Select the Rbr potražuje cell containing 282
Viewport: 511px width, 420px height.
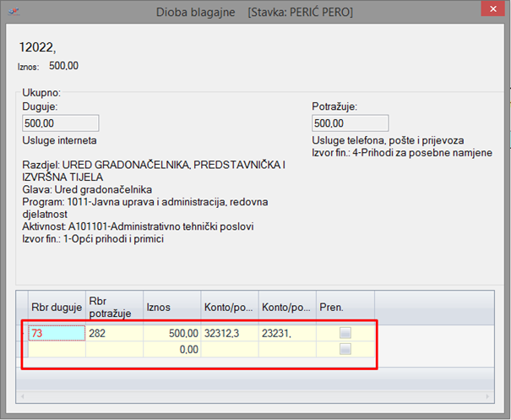coord(114,334)
